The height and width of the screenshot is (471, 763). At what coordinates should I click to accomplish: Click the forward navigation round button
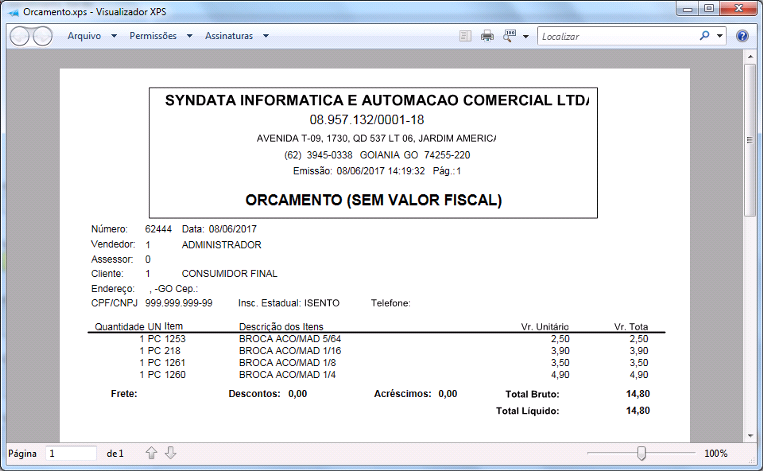pyautogui.click(x=42, y=36)
